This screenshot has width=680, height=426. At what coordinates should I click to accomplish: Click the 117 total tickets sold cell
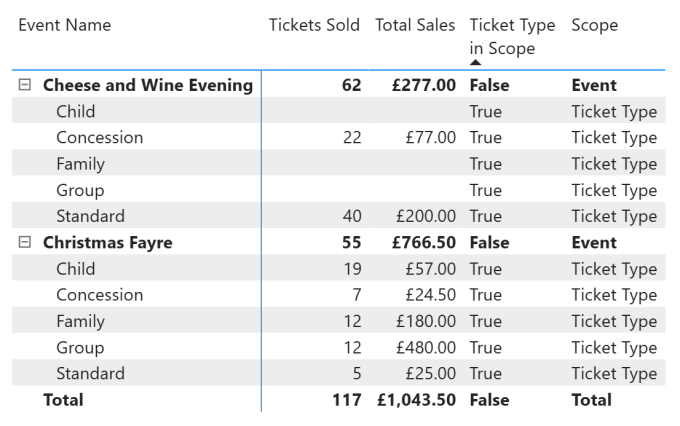click(x=347, y=400)
